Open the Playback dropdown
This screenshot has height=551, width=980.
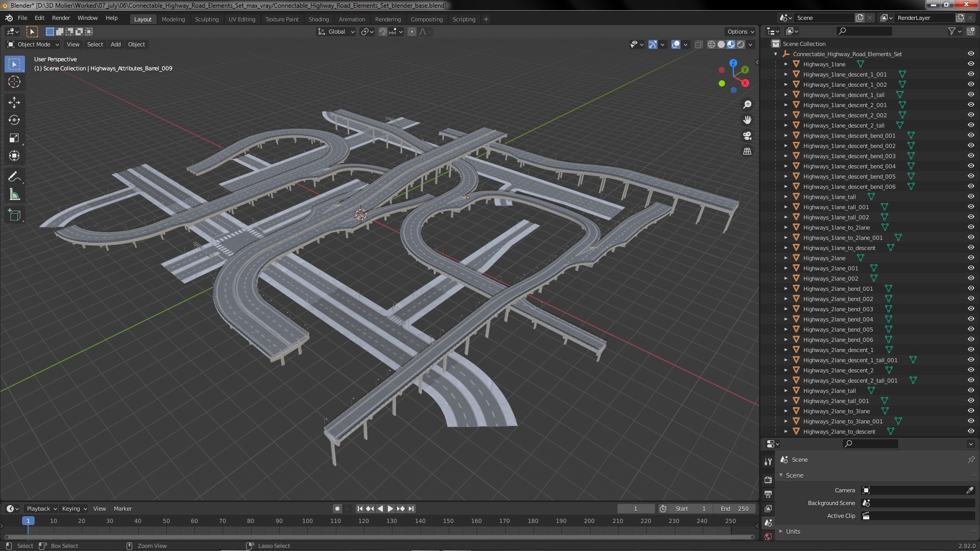pyautogui.click(x=41, y=509)
